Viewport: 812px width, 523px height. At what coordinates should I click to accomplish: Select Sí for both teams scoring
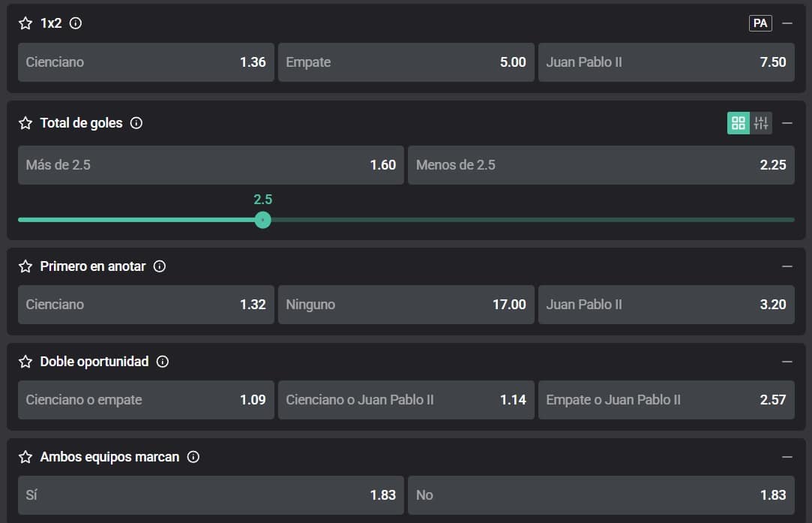(x=211, y=495)
